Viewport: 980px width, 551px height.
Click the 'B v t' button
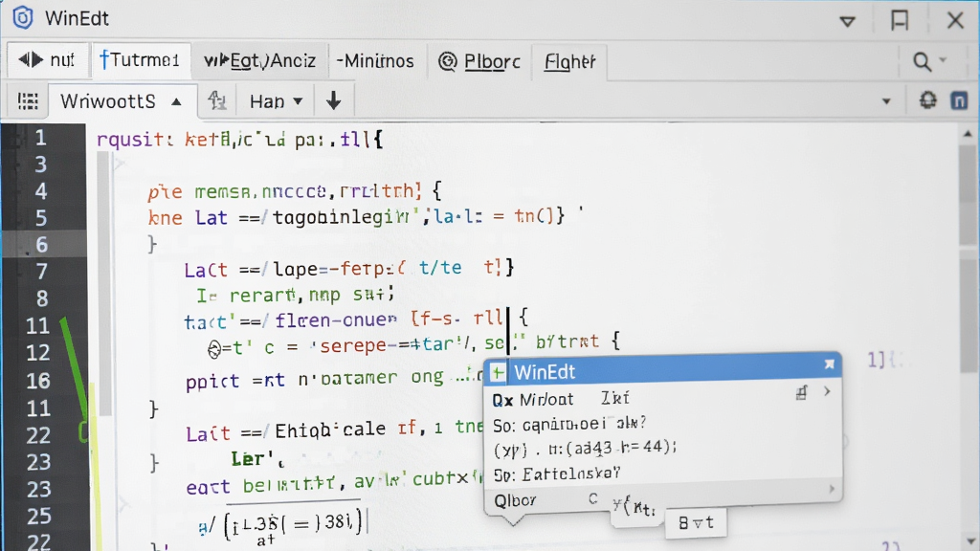[x=696, y=523]
